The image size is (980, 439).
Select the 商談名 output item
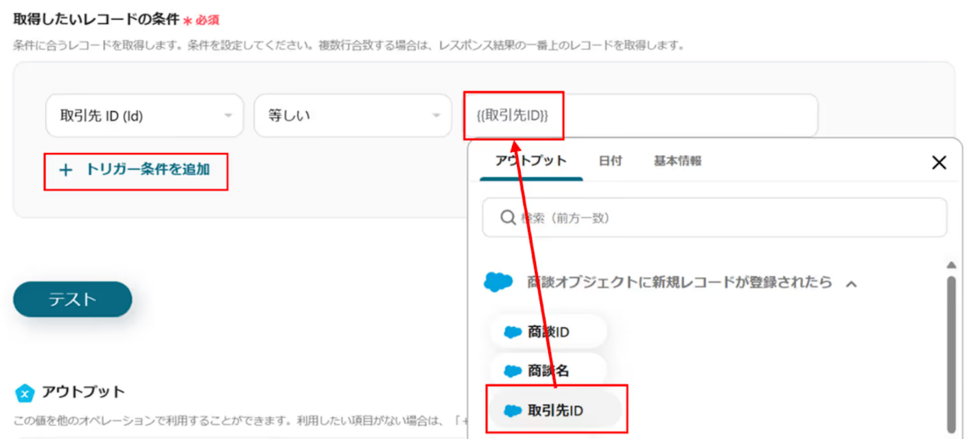[x=548, y=370]
